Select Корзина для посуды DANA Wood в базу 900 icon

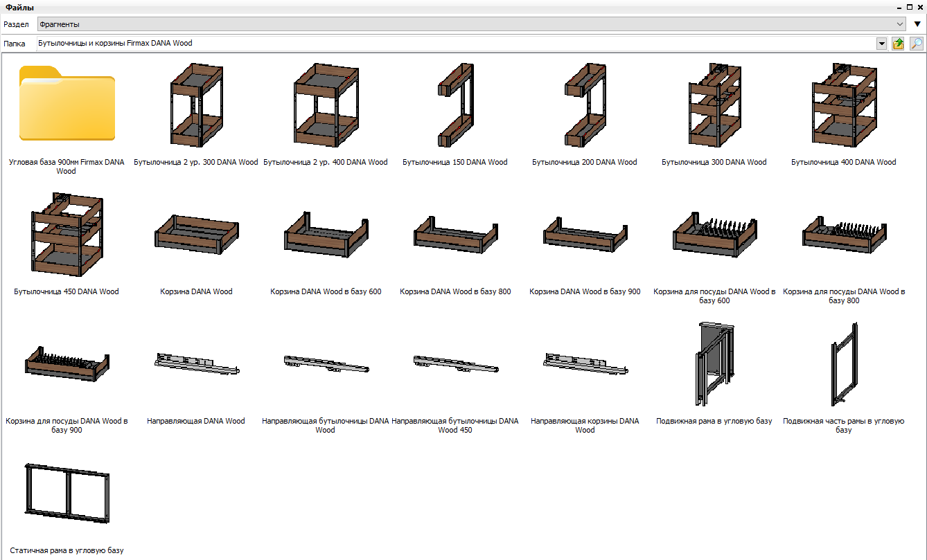(x=67, y=364)
